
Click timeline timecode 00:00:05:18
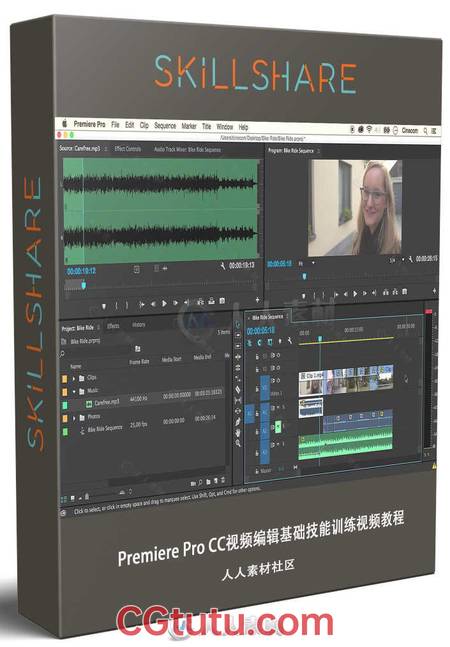coord(261,331)
